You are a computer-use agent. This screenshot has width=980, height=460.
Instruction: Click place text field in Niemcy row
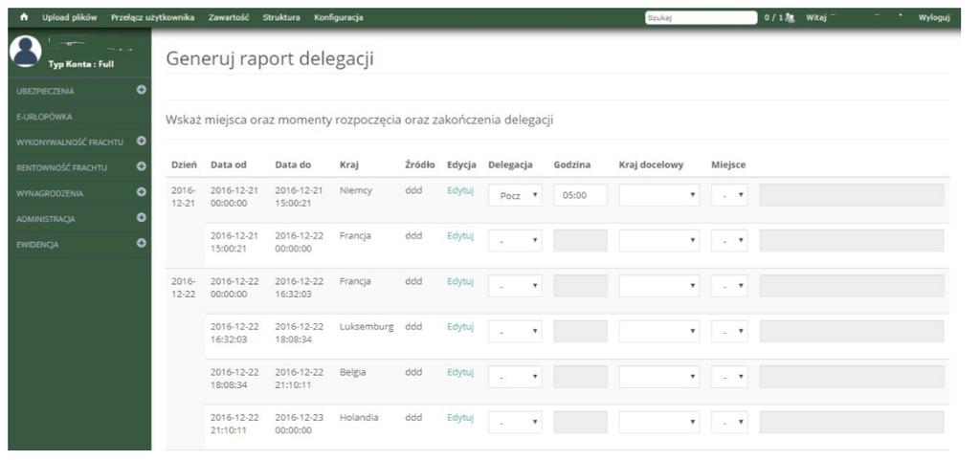click(x=851, y=195)
